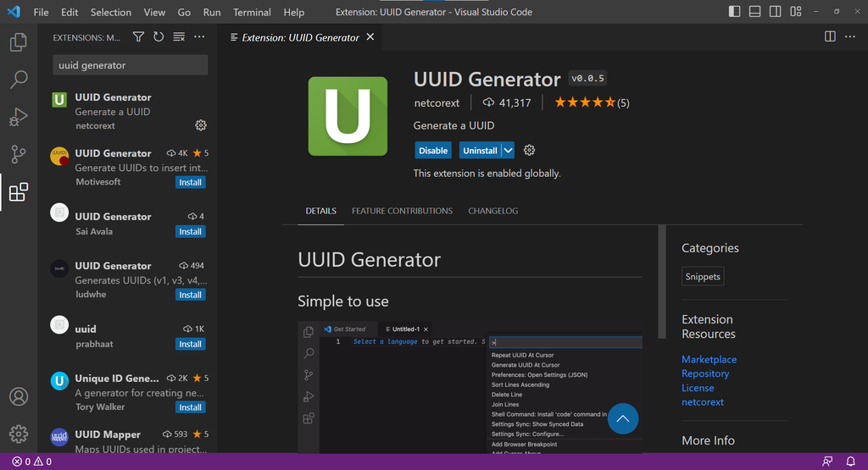Click the README screenshot preview image
Viewport: 868px width, 470px height.
pos(470,387)
